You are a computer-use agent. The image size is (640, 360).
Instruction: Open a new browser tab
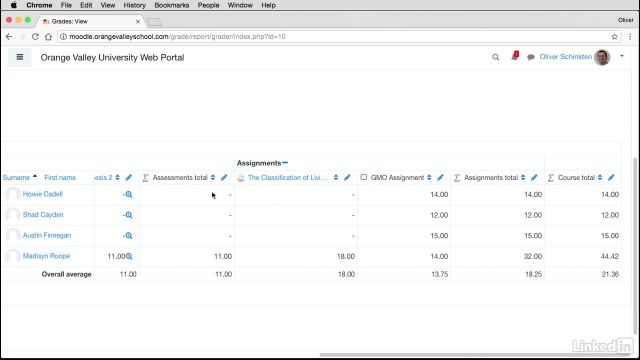[154, 22]
